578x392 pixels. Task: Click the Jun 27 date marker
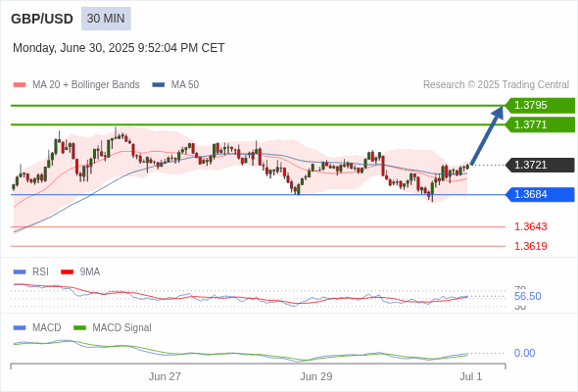165,376
